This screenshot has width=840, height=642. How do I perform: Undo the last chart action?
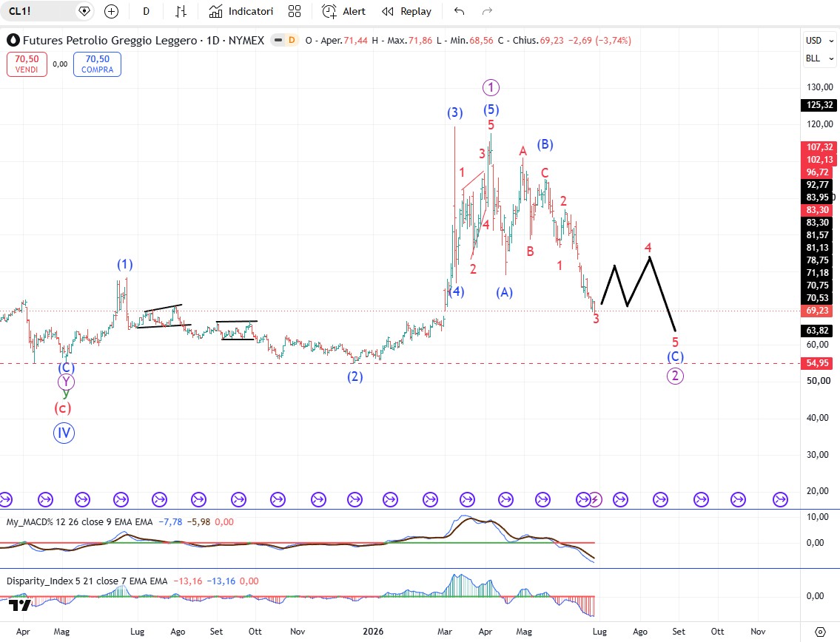coord(459,11)
